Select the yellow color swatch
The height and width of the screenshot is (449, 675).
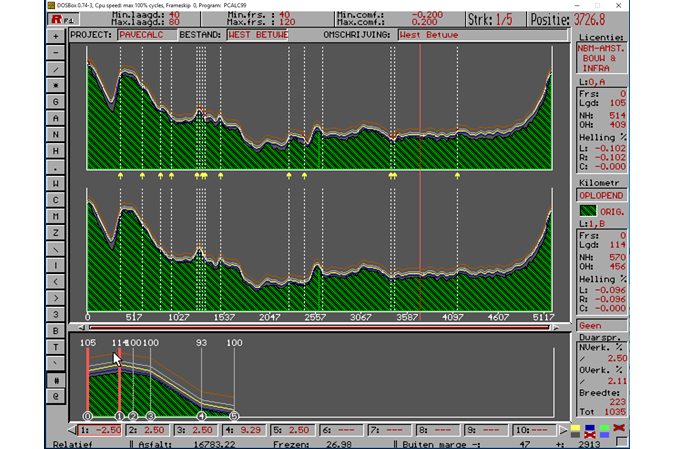click(x=575, y=428)
